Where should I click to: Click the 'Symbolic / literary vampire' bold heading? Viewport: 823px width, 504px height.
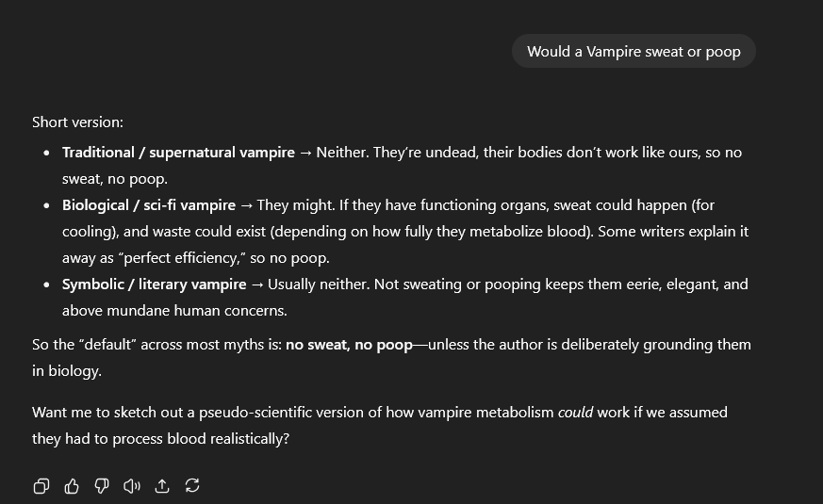click(x=154, y=285)
